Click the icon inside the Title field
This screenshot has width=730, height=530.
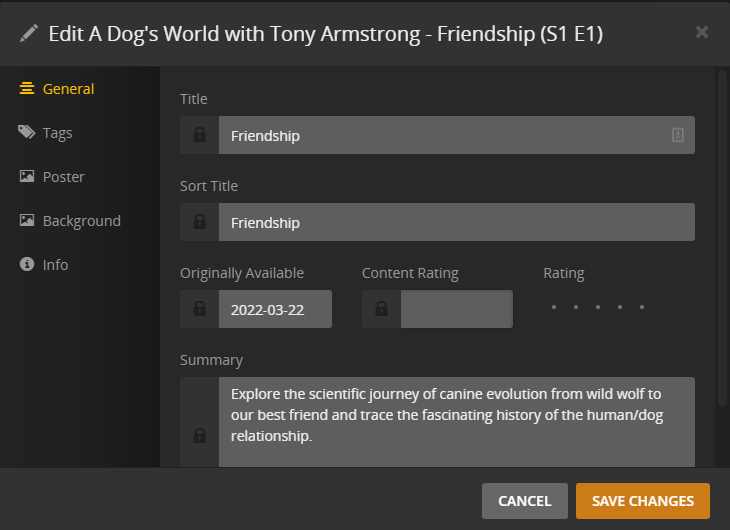coord(678,135)
